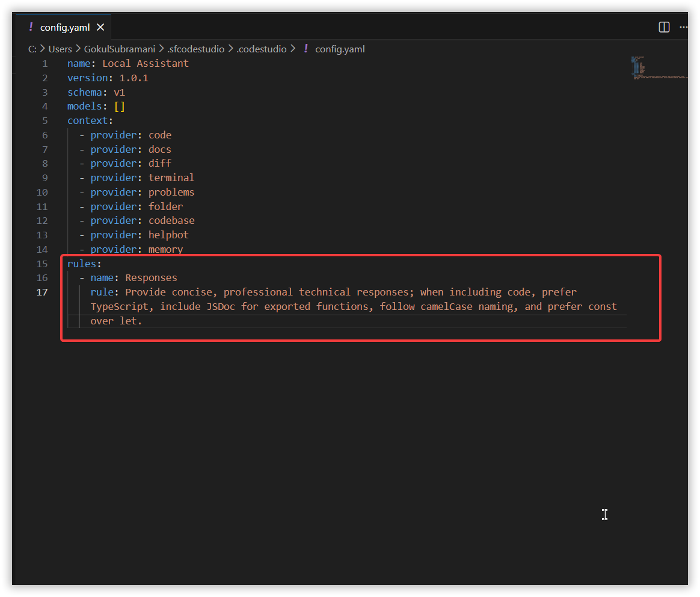Click the "rules" key on line 15
This screenshot has width=700, height=597.
(x=82, y=264)
